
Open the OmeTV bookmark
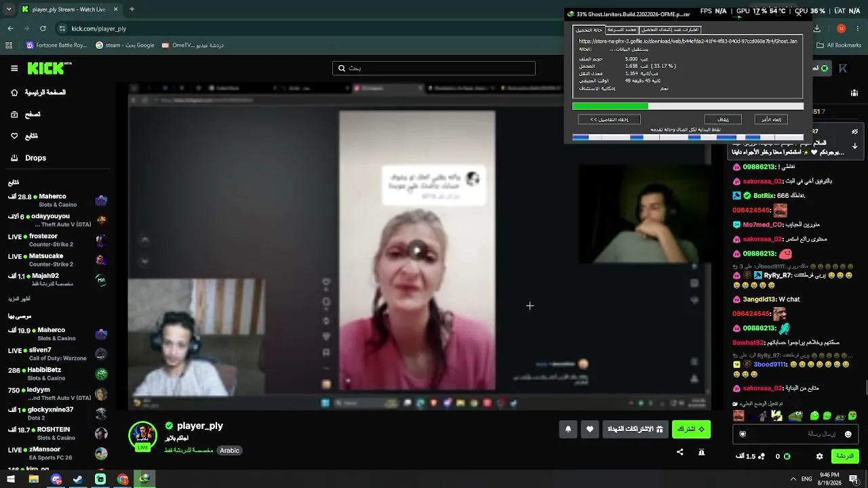click(193, 45)
